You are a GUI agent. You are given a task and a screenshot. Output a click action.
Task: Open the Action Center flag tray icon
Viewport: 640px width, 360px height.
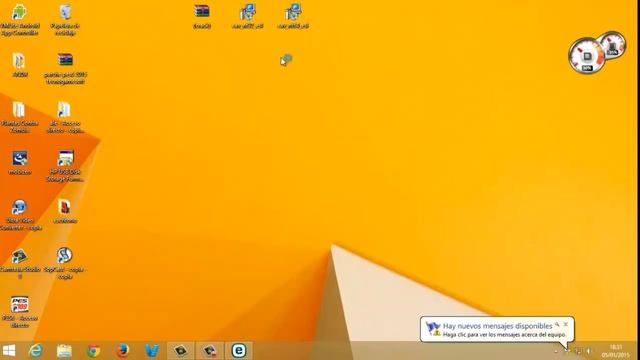point(567,351)
